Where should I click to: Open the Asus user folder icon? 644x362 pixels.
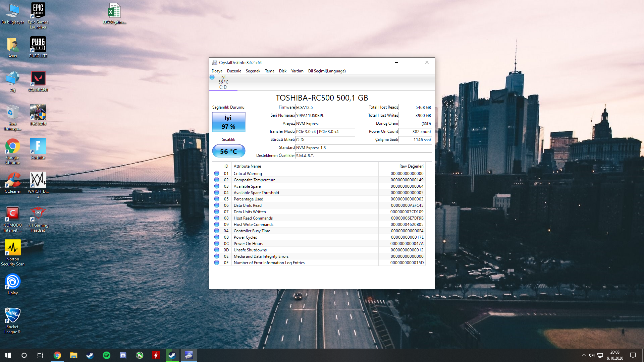[12, 48]
